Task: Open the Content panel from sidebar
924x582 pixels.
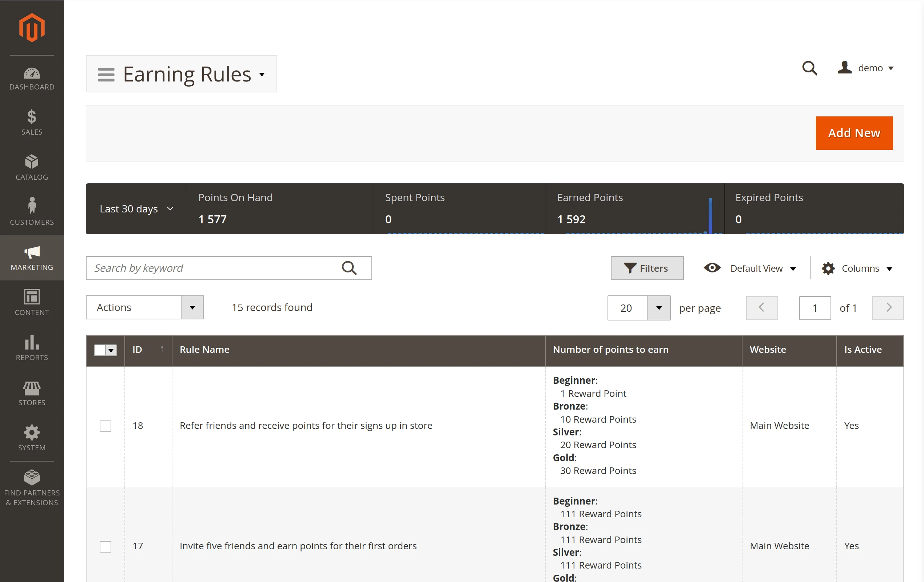Action: pos(31,303)
